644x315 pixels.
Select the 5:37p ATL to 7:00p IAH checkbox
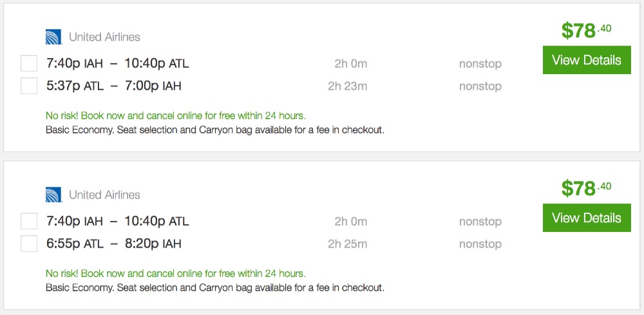(29, 86)
